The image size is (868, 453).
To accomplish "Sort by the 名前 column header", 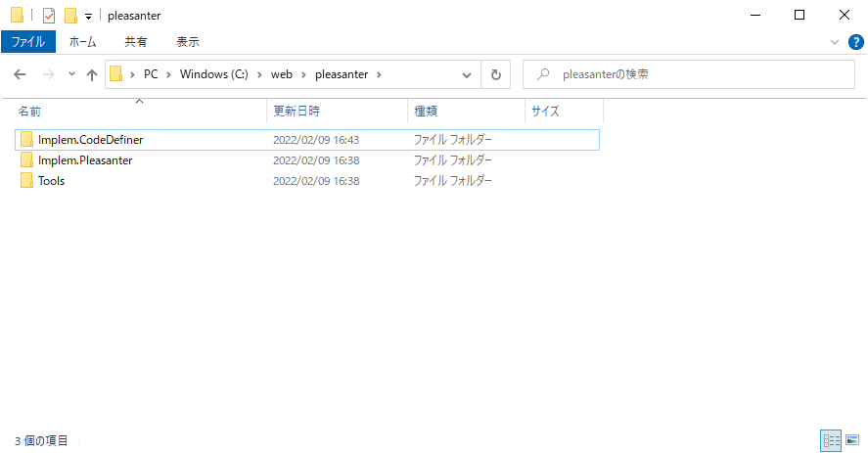I will 140,111.
